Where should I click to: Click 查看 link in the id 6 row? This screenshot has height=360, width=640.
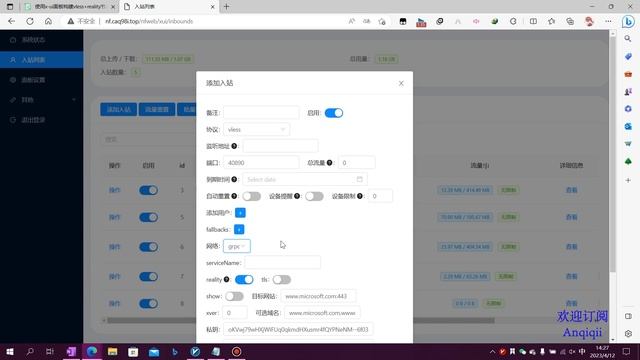(x=571, y=247)
